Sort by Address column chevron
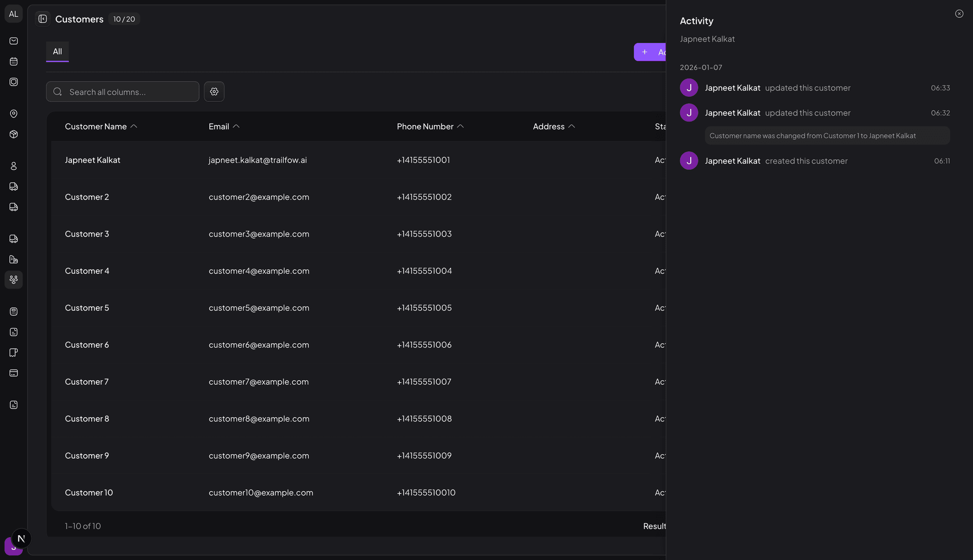Image resolution: width=973 pixels, height=560 pixels. tap(572, 127)
